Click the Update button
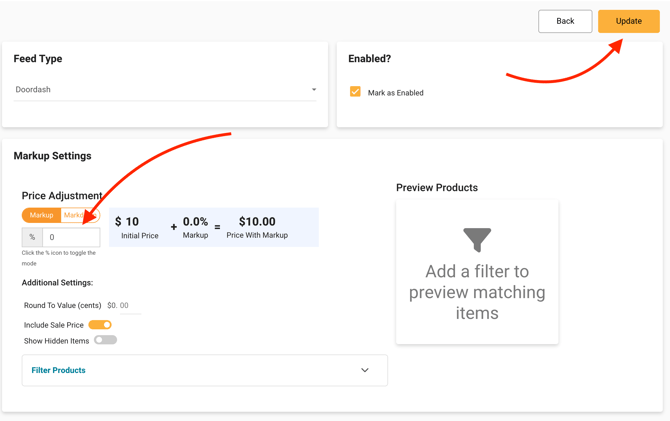Viewport: 670px width, 421px height. click(629, 21)
